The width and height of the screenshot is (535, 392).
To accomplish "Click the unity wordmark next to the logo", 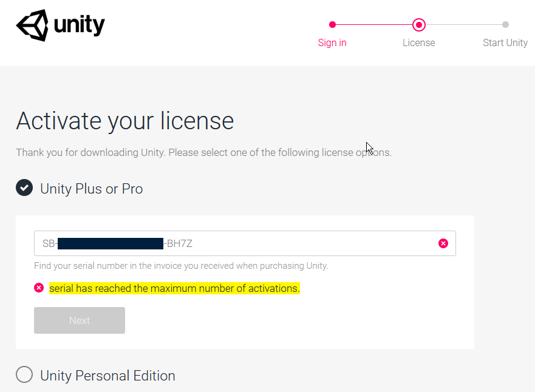I will [79, 25].
